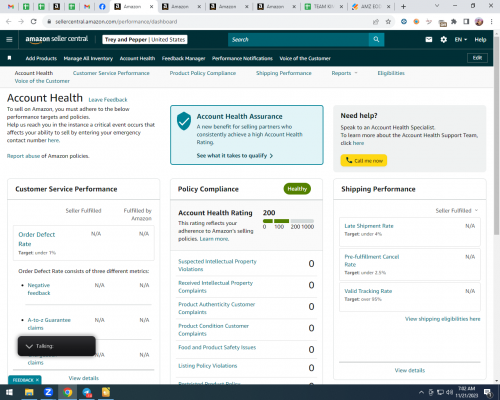This screenshot has width=500, height=400.
Task: Reload the current page
Action: tap(33, 21)
